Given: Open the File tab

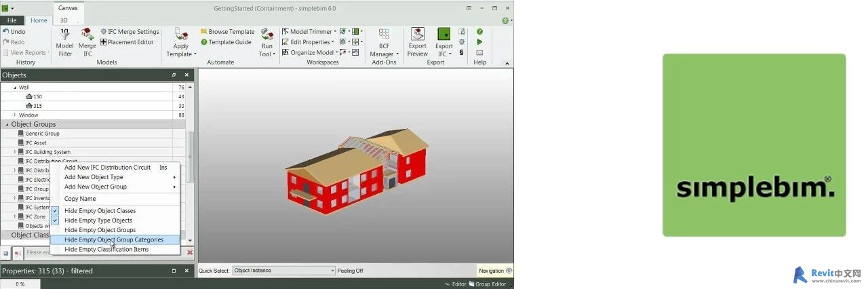Looking at the screenshot, I should pyautogui.click(x=12, y=20).
